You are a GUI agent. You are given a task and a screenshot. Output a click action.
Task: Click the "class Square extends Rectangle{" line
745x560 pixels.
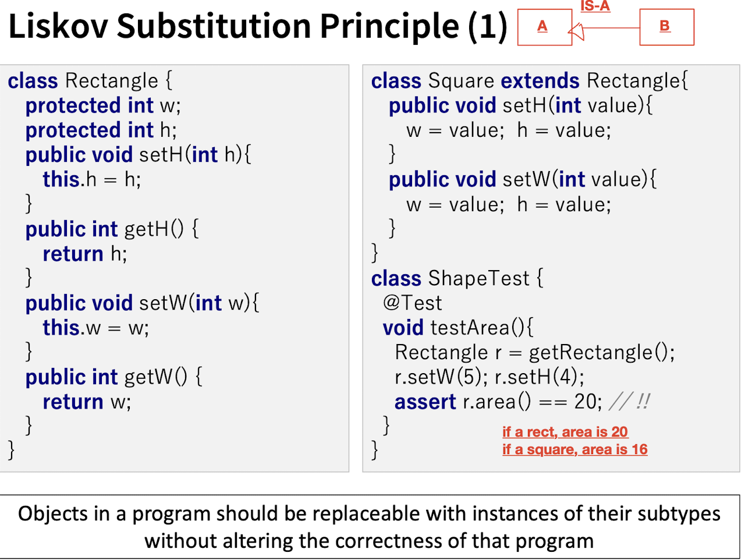click(x=529, y=80)
